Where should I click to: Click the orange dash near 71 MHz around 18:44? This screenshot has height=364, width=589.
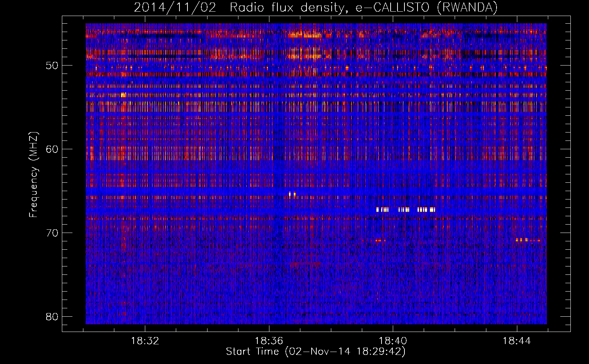click(528, 240)
